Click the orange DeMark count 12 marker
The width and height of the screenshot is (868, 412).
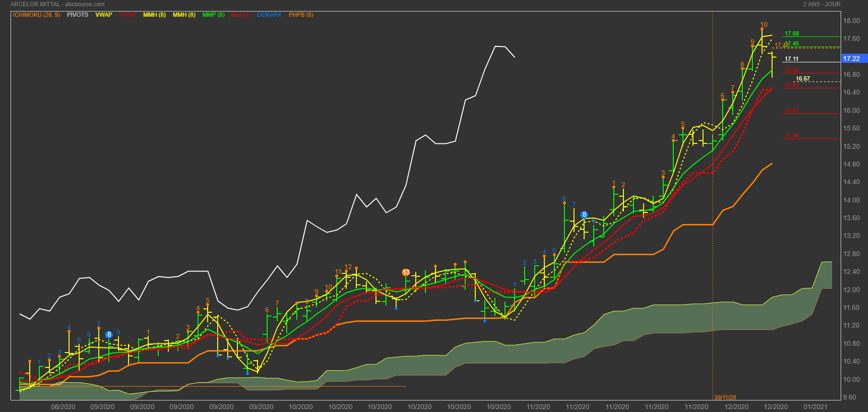[x=348, y=267]
